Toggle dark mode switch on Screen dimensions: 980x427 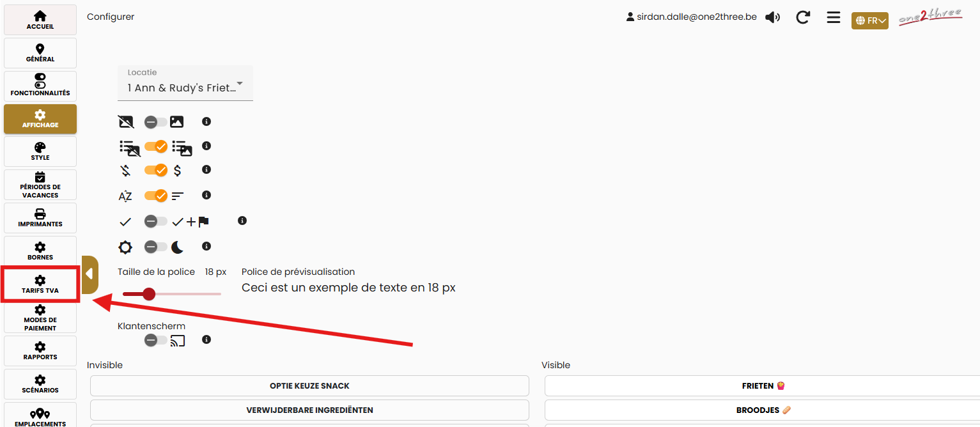pyautogui.click(x=155, y=247)
